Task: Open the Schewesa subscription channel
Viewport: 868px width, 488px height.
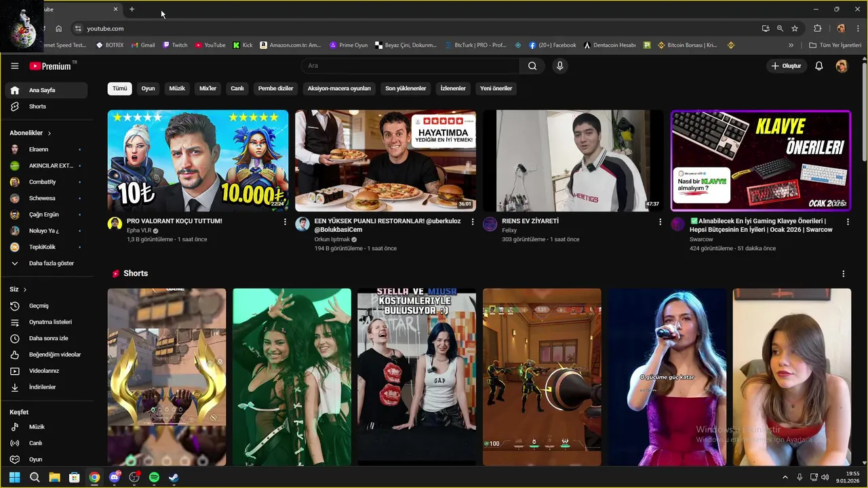Action: [46, 198]
